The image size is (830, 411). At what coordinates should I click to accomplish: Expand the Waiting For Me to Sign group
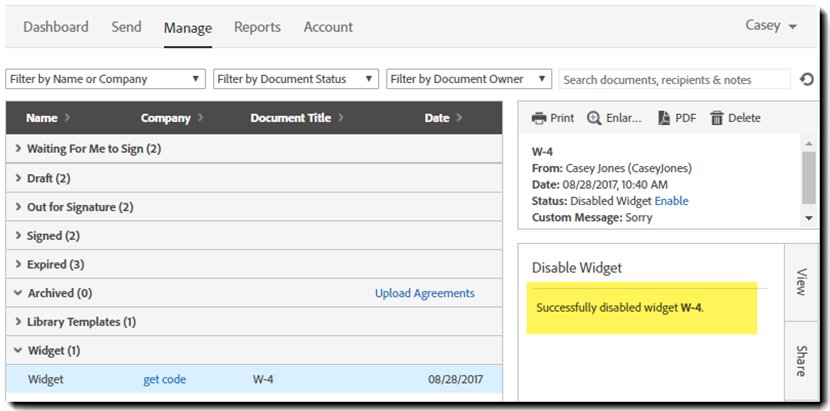pyautogui.click(x=19, y=149)
